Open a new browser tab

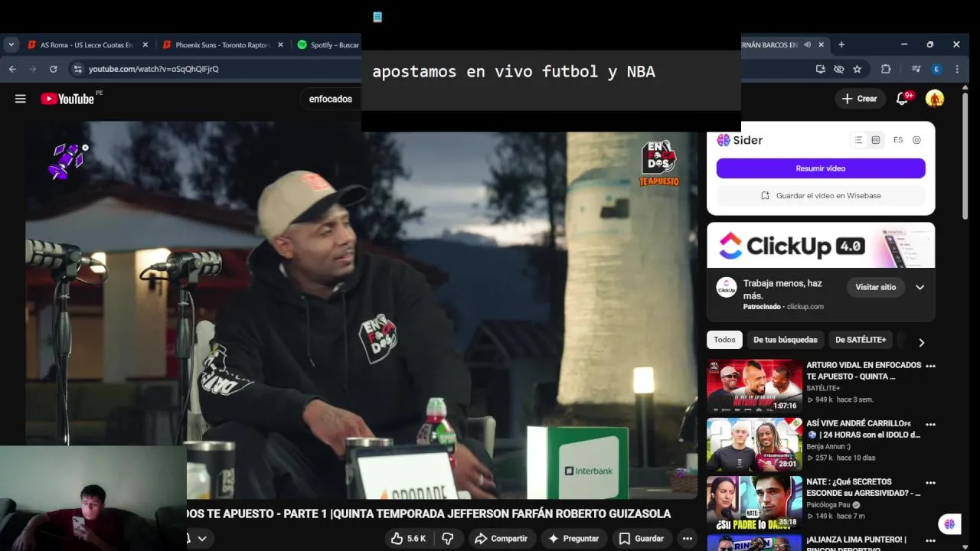pos(841,45)
